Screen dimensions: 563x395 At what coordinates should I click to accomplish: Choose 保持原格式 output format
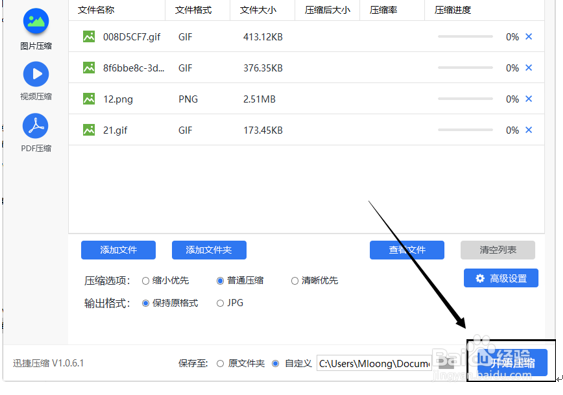(x=170, y=303)
